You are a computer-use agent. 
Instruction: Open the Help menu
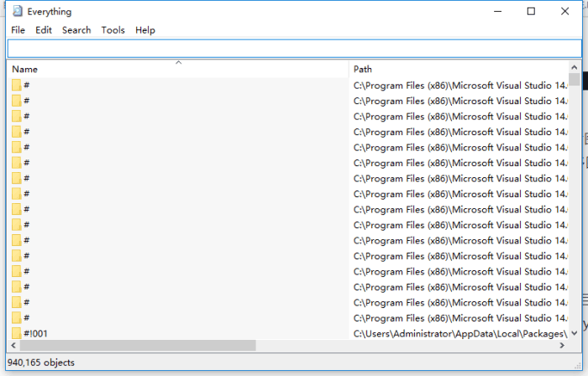[145, 30]
